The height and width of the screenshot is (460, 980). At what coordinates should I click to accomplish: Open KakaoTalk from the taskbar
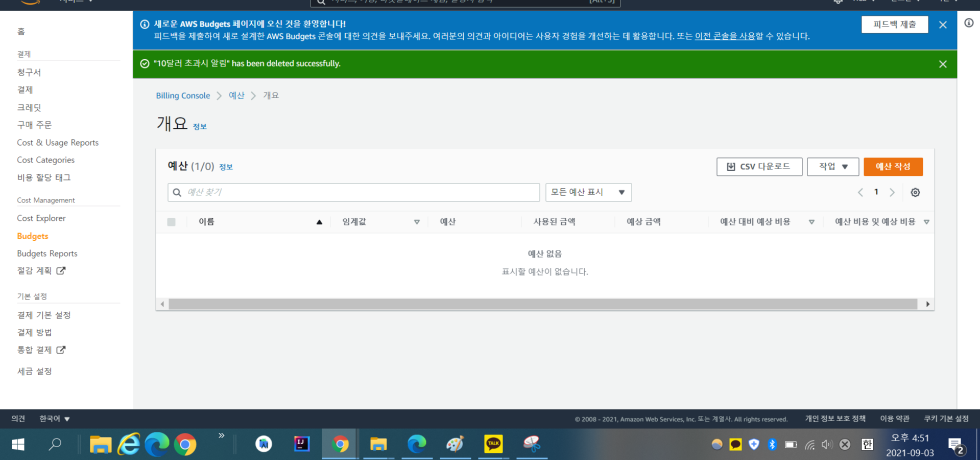coord(493,444)
